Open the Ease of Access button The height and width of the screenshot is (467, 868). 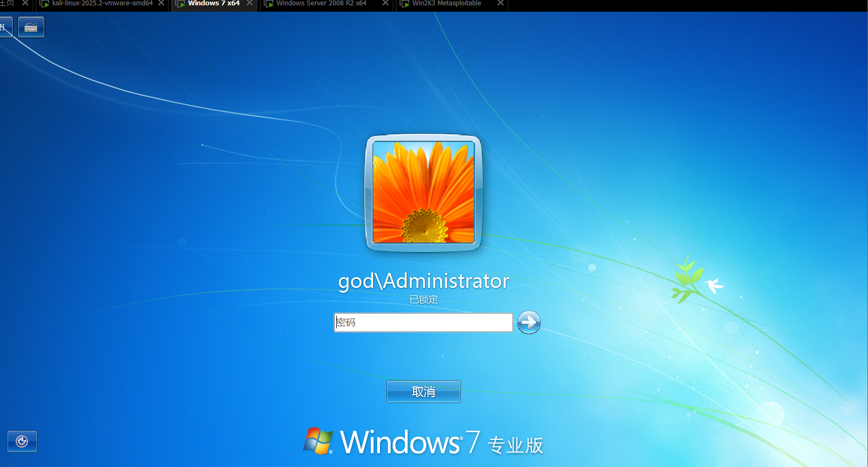coord(22,441)
